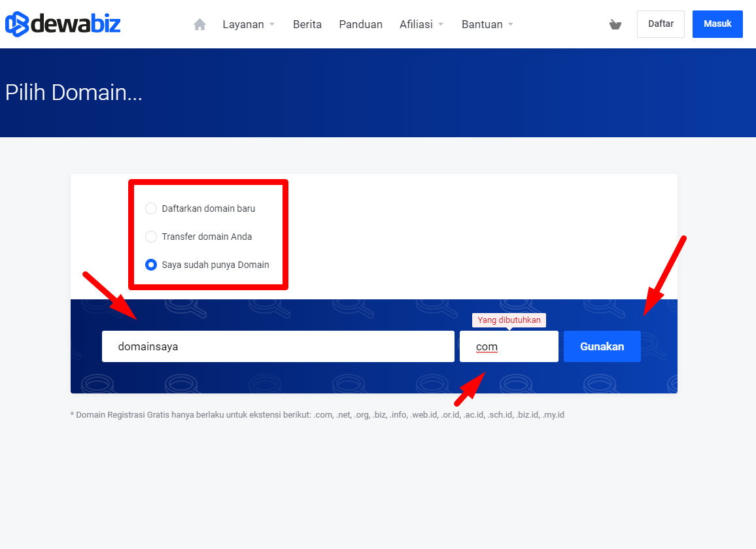Select 'Saya sudah punya Domain' option
The image size is (756, 549).
pos(151,265)
